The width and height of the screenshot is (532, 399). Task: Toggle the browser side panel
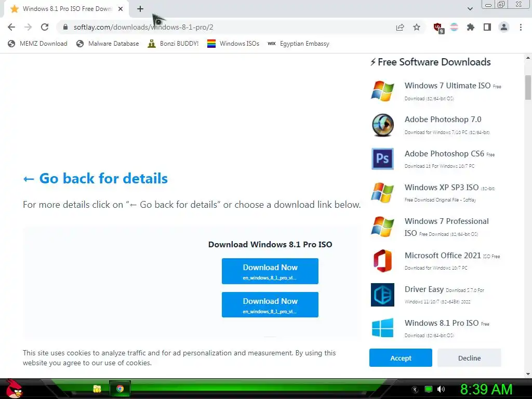coord(487,27)
